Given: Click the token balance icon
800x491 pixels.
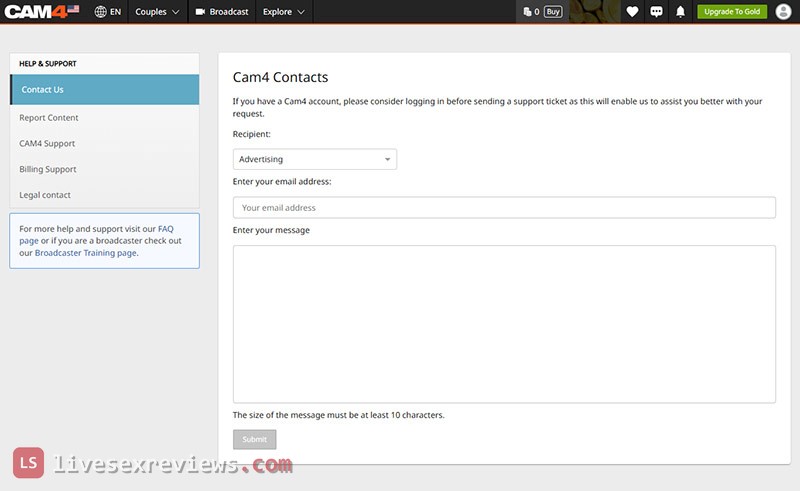Looking at the screenshot, I should point(527,12).
